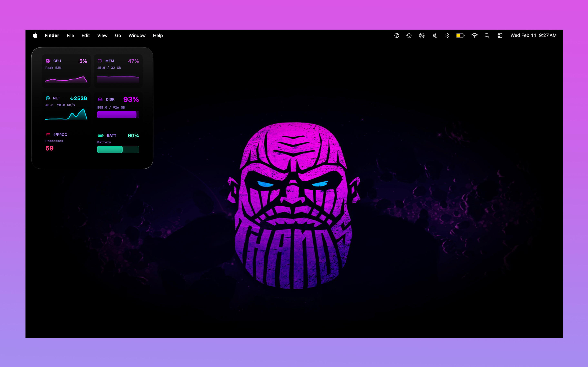Open the Time Machine menu bar icon

tap(409, 35)
